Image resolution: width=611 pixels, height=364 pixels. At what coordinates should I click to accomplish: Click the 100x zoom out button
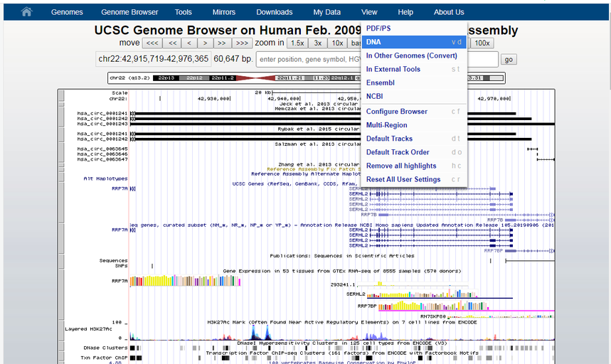[482, 43]
